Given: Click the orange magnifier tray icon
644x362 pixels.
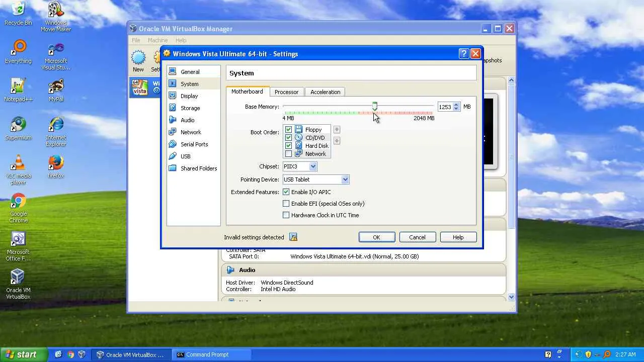Looking at the screenshot, I should (607, 354).
